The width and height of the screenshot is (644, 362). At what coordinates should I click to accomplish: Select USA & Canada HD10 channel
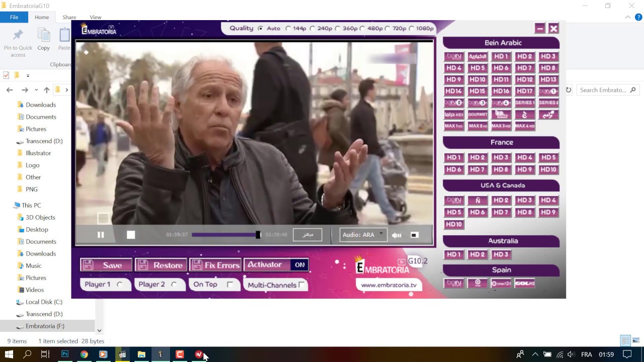[454, 224]
